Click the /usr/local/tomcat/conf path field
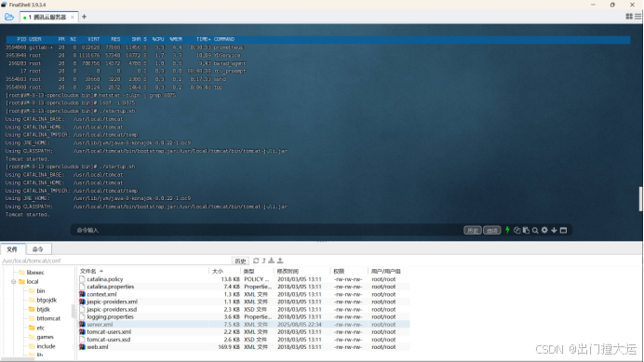The image size is (644, 362). pos(115,261)
